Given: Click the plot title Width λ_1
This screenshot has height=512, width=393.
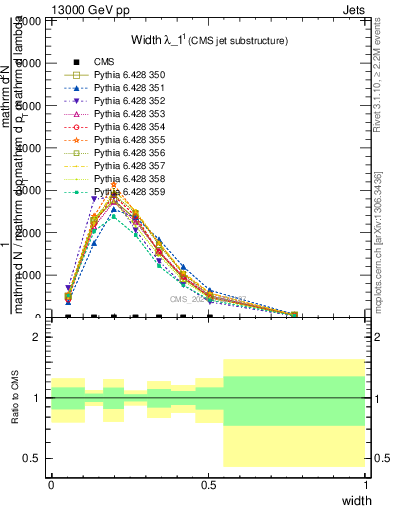Looking at the screenshot, I should click(209, 40).
